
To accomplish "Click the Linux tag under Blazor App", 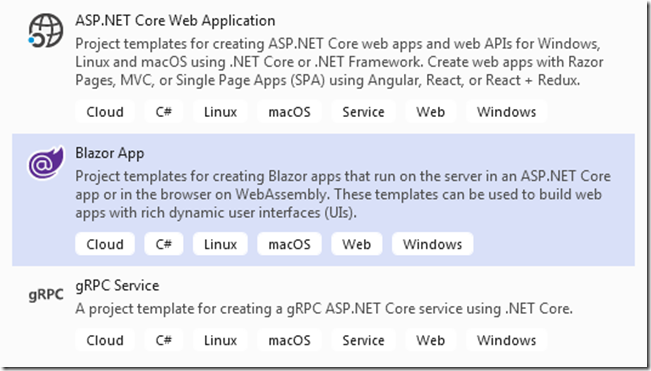I will (220, 244).
